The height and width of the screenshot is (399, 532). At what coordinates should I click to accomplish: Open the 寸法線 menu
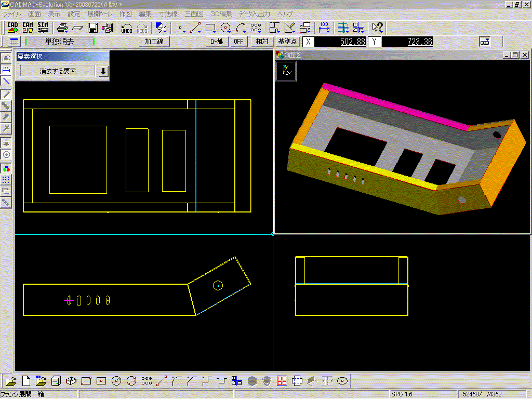[168, 14]
